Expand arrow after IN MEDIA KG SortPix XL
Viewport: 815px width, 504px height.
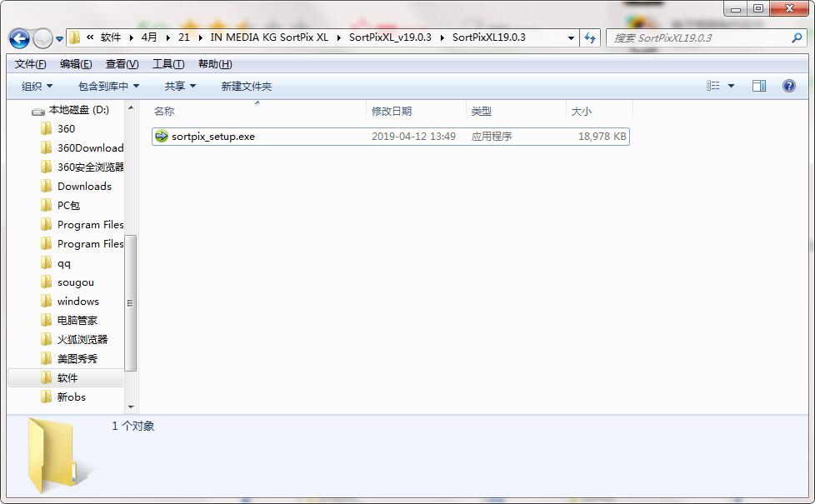pos(338,38)
